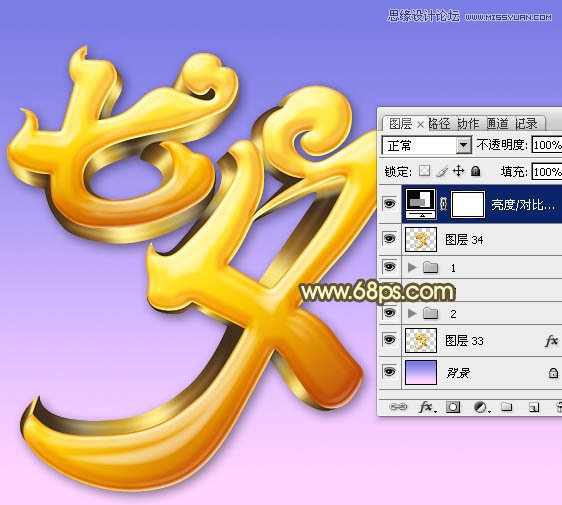The height and width of the screenshot is (505, 562).
Task: Expand layer group 2
Action: click(412, 313)
